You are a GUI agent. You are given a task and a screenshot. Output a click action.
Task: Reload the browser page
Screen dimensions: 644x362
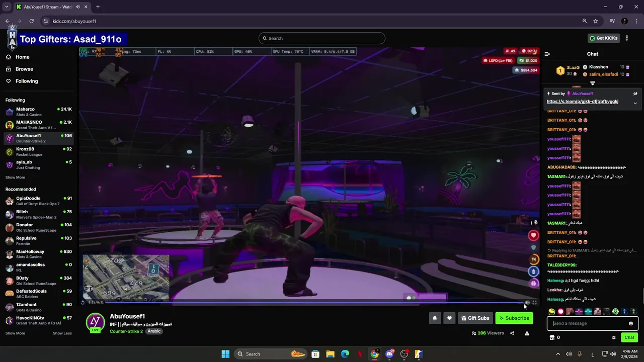coord(31,21)
